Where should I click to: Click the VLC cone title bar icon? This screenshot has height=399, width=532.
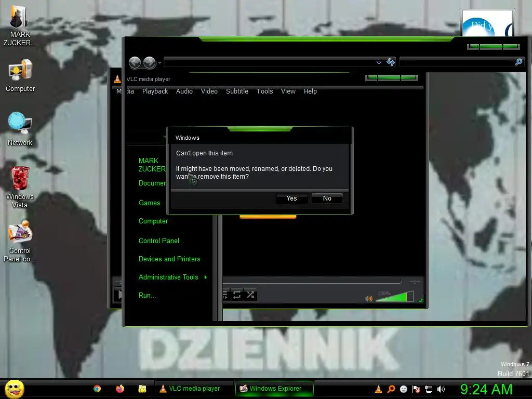[x=117, y=79]
